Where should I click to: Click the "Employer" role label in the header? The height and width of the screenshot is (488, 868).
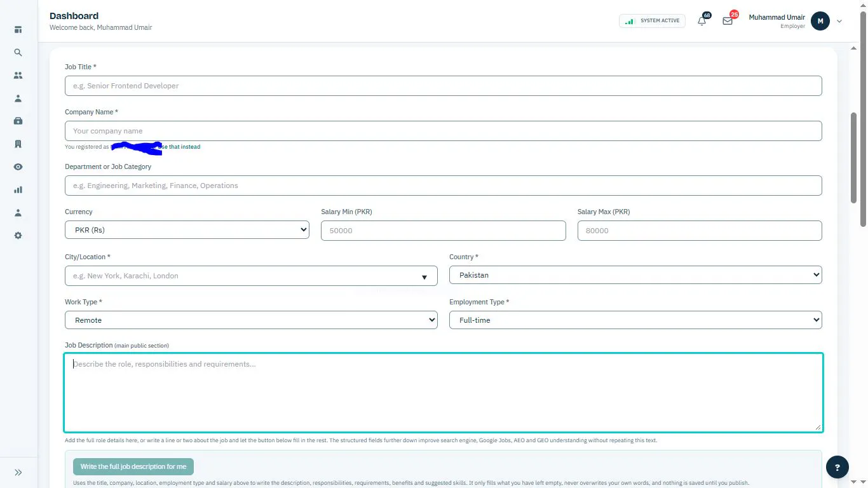coord(792,26)
